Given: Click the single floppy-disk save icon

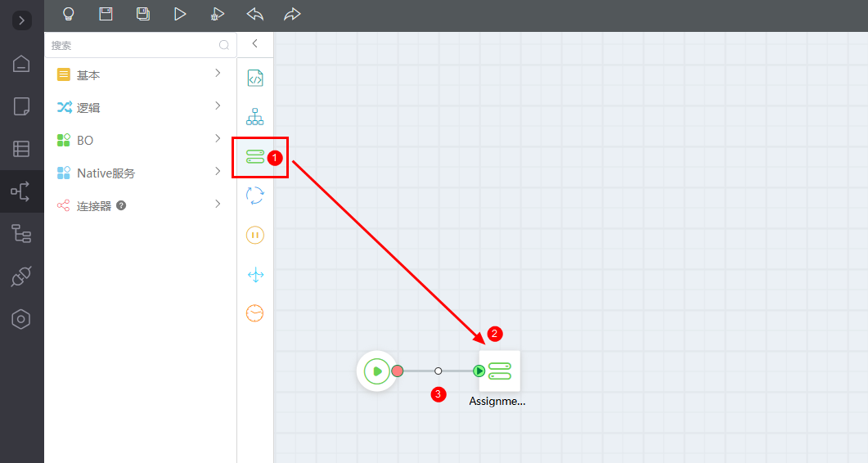Looking at the screenshot, I should pyautogui.click(x=106, y=14).
